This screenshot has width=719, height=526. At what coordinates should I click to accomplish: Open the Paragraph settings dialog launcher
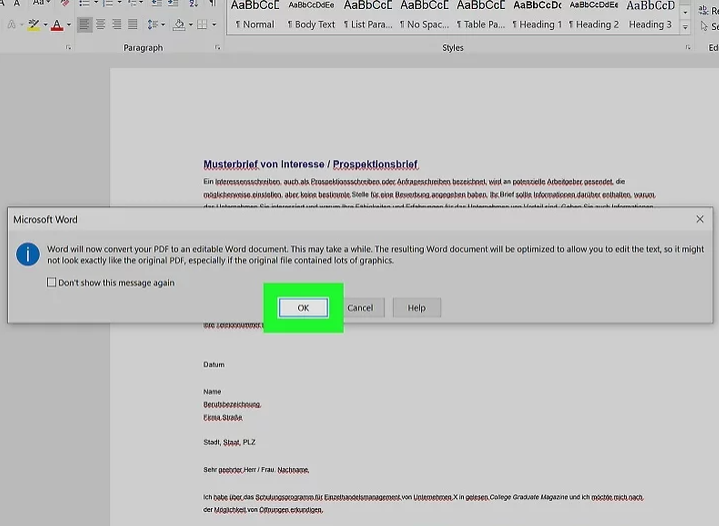coord(217,48)
